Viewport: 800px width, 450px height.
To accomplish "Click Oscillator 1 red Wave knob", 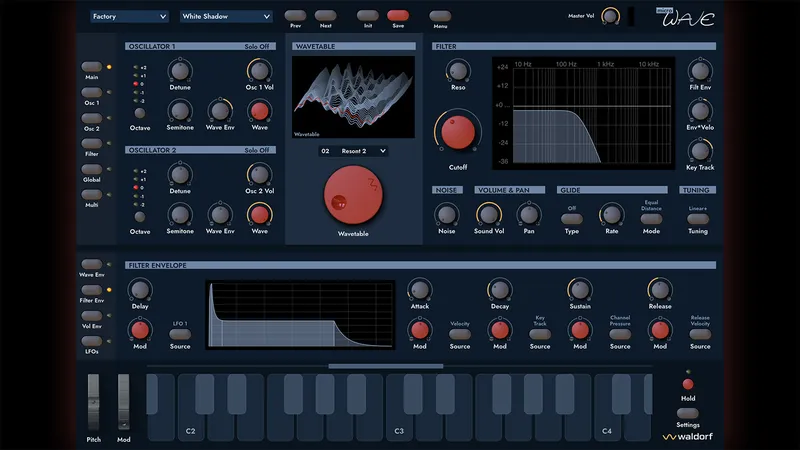I will (x=260, y=111).
